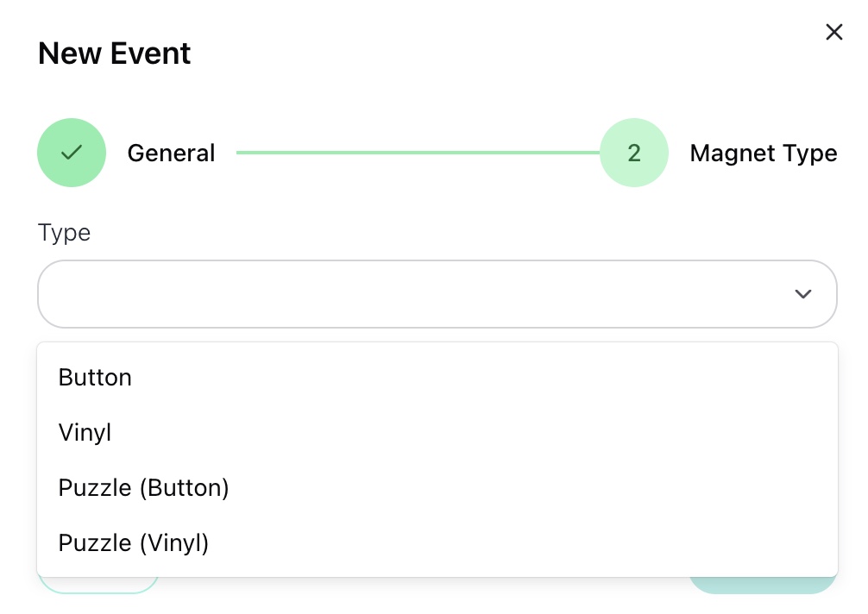Select the Puzzle (Button) option

click(143, 488)
